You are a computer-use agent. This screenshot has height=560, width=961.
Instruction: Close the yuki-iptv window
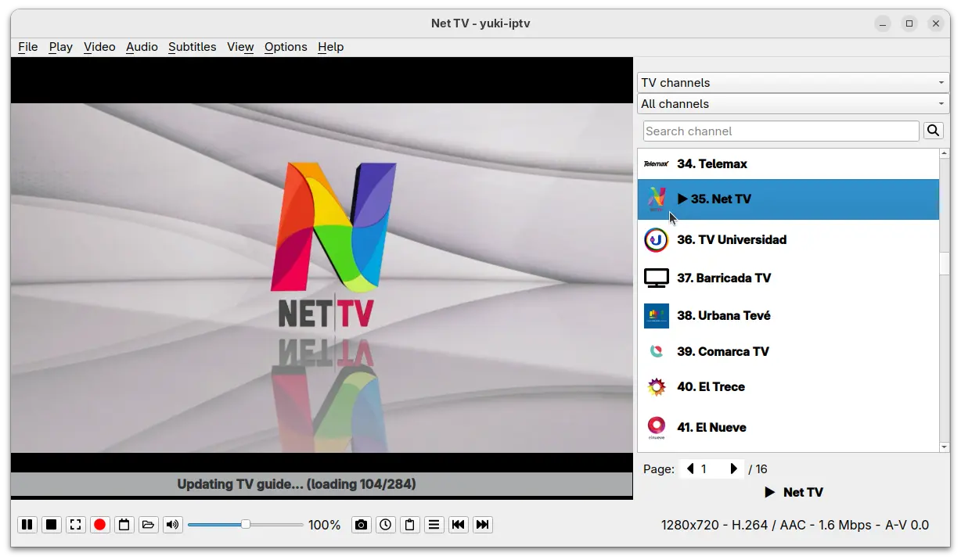point(936,23)
